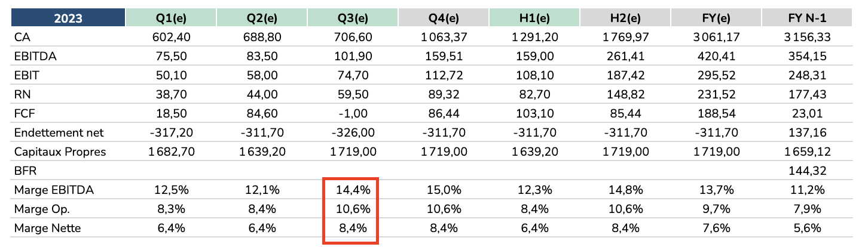
Task: Click the Q2(e) column header
Action: click(261, 18)
